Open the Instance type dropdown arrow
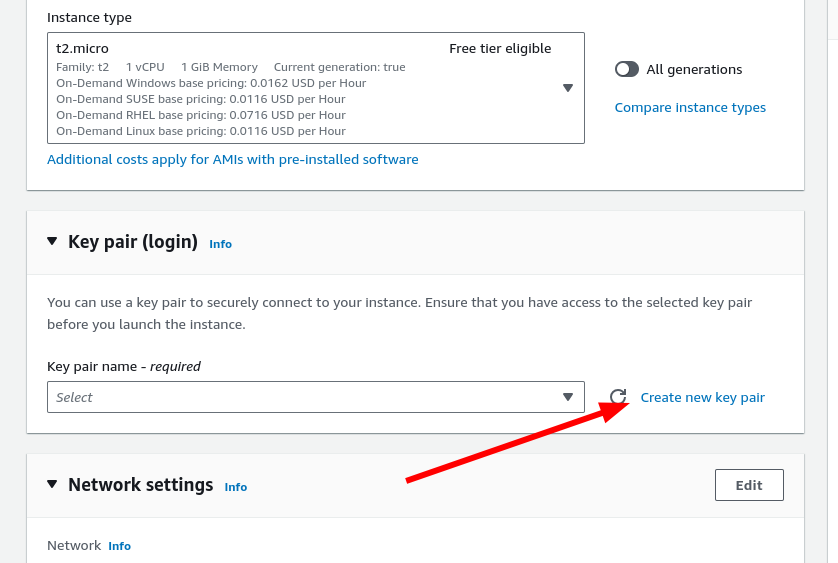The width and height of the screenshot is (838, 563). click(x=567, y=88)
